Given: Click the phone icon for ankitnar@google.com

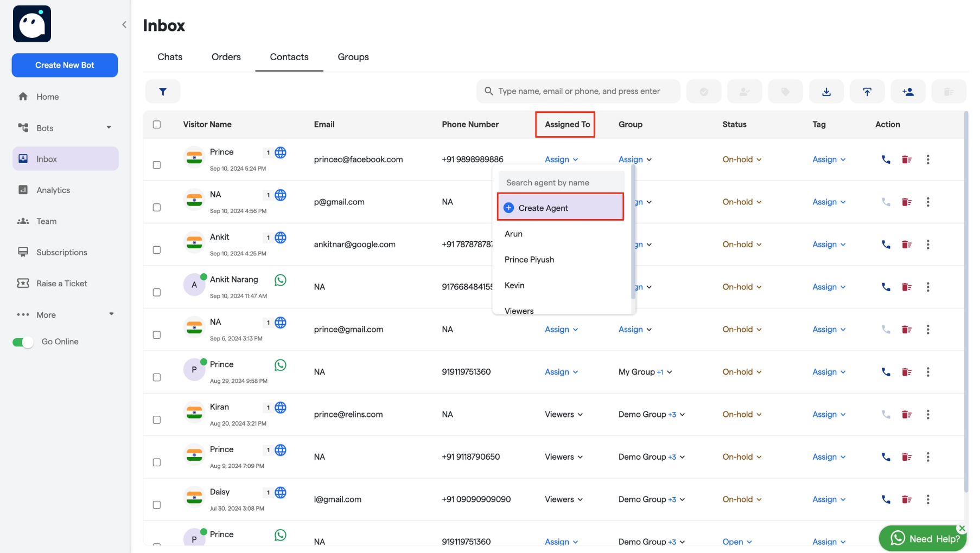Looking at the screenshot, I should pyautogui.click(x=886, y=245).
